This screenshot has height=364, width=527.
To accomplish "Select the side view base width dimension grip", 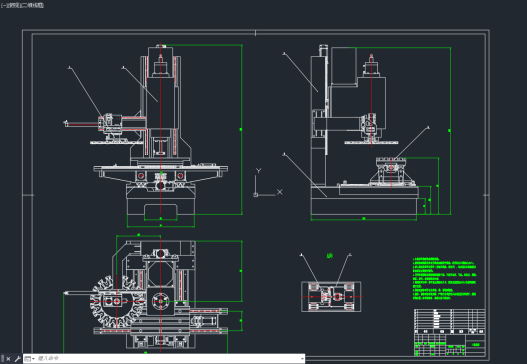I will tap(364, 219).
